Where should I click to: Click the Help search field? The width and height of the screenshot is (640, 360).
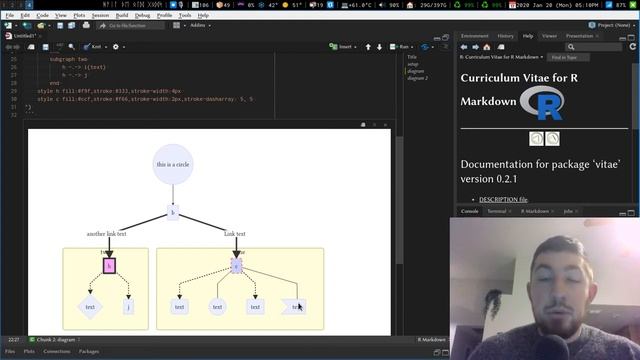click(594, 47)
